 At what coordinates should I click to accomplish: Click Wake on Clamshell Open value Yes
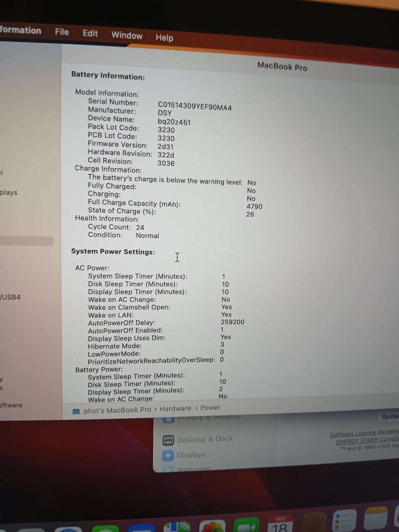(x=227, y=307)
